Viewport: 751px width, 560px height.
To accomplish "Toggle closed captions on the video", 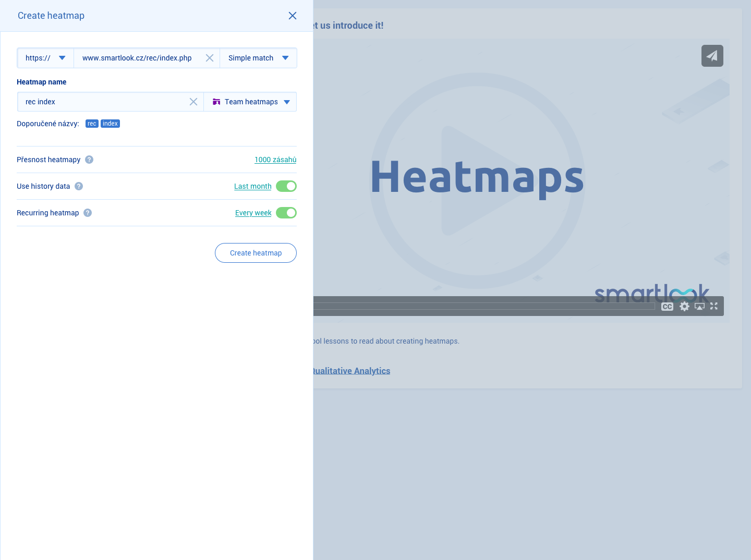I will (x=668, y=307).
